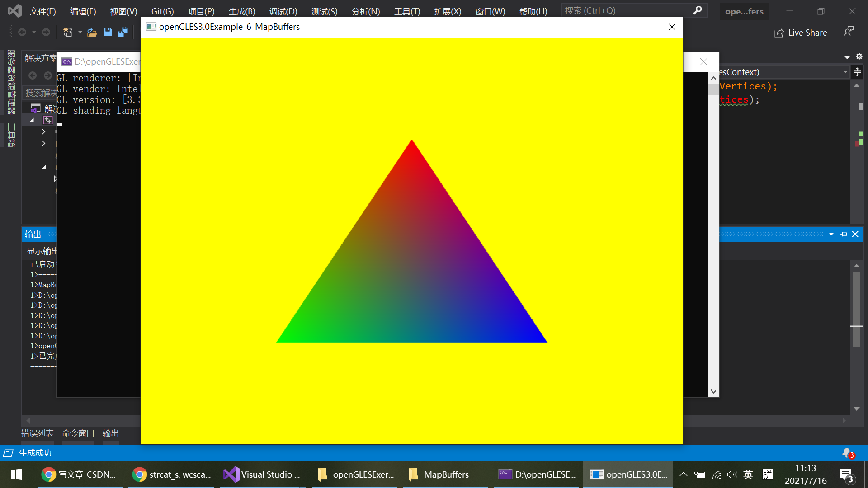Click the split editor window icon
This screenshot has width=868, height=488.
click(x=857, y=72)
